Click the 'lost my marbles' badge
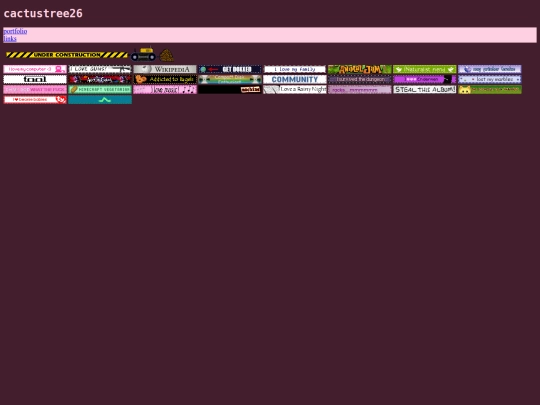Image resolution: width=540 pixels, height=405 pixels. coord(490,80)
